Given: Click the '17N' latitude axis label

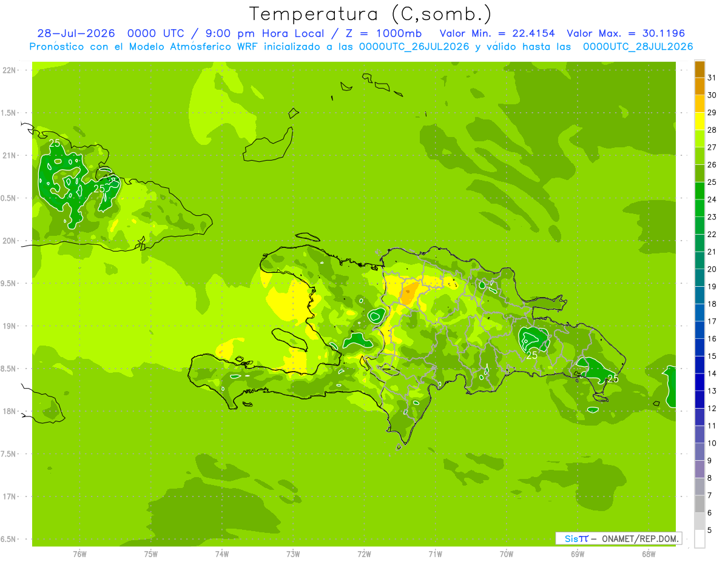Looking at the screenshot, I should pos(8,497).
